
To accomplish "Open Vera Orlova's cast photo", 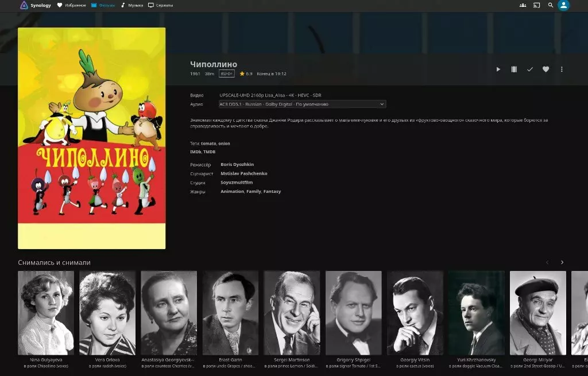I will [107, 313].
